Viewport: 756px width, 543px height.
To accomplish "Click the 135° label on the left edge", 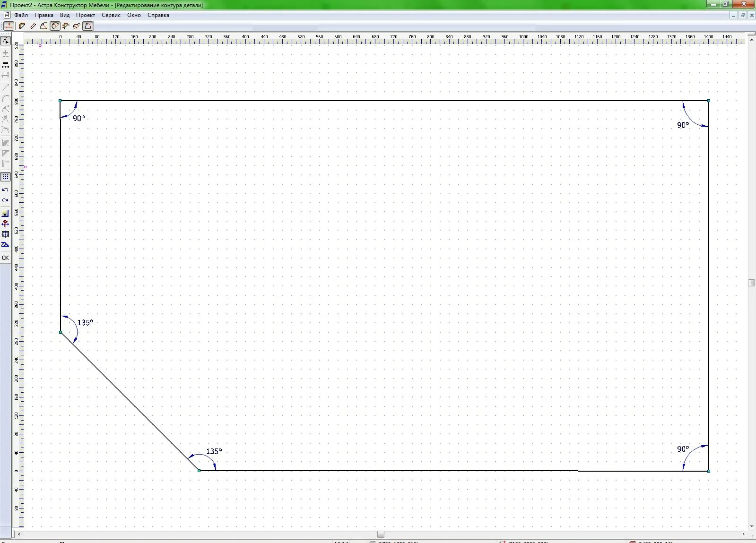I will [85, 322].
